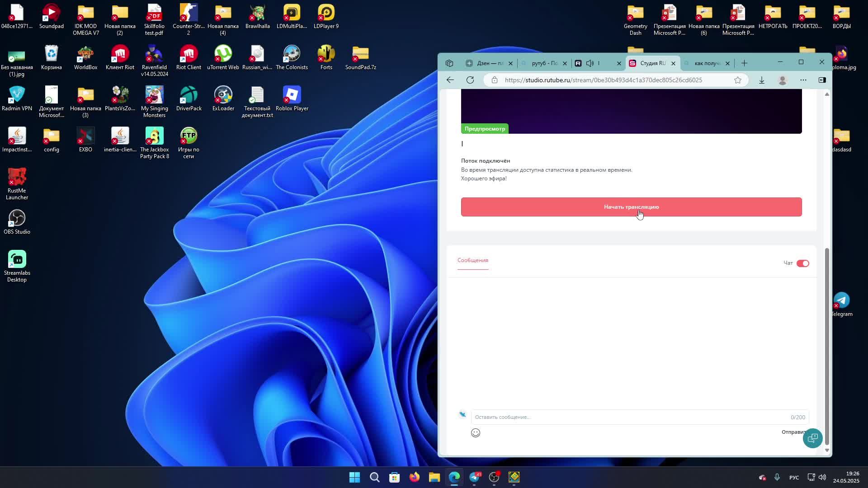Mute the audio-playing RUTUBE tab

[x=590, y=63]
